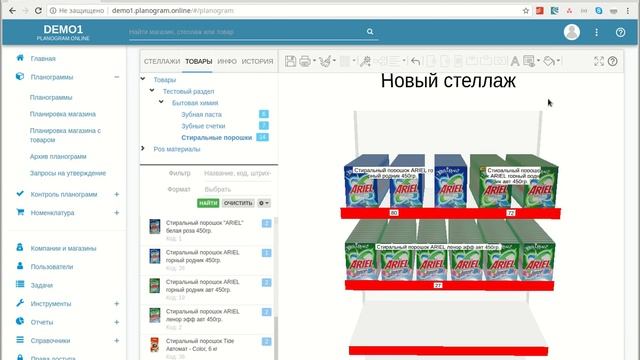Open Компании и магазины
Image resolution: width=640 pixels, height=360 pixels.
(63, 248)
